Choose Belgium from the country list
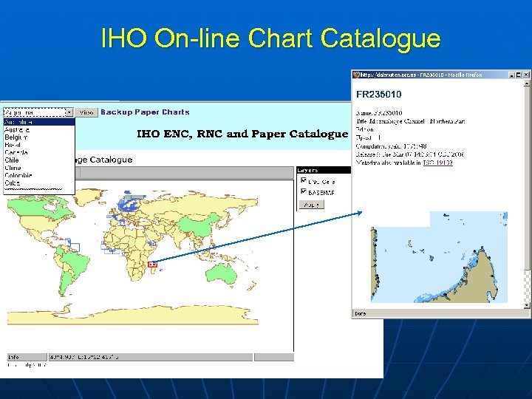 click(39, 137)
